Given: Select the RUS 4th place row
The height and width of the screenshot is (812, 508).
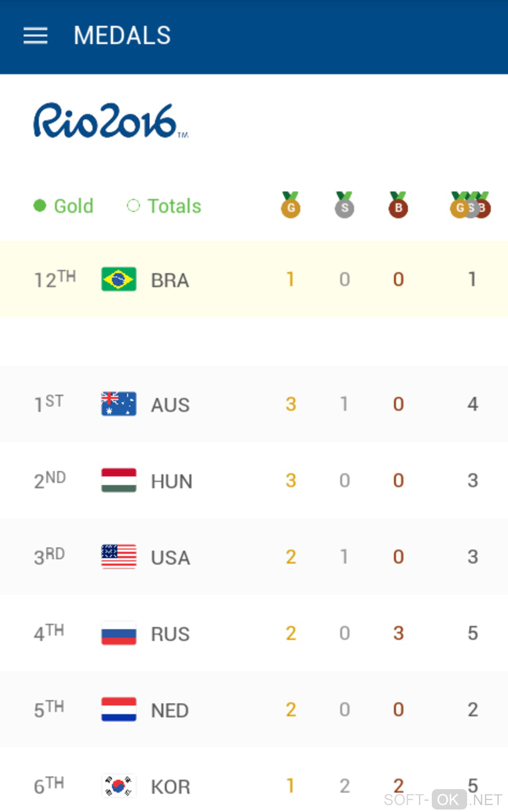Looking at the screenshot, I should click(x=254, y=633).
